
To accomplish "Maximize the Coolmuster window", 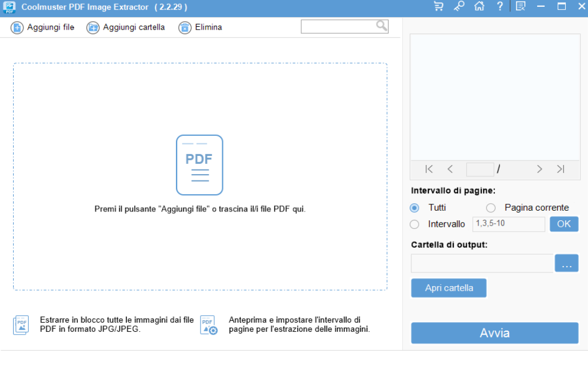I will [561, 6].
